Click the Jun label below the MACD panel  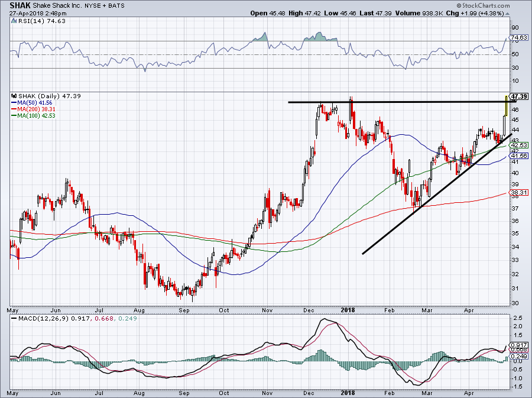coord(56,393)
